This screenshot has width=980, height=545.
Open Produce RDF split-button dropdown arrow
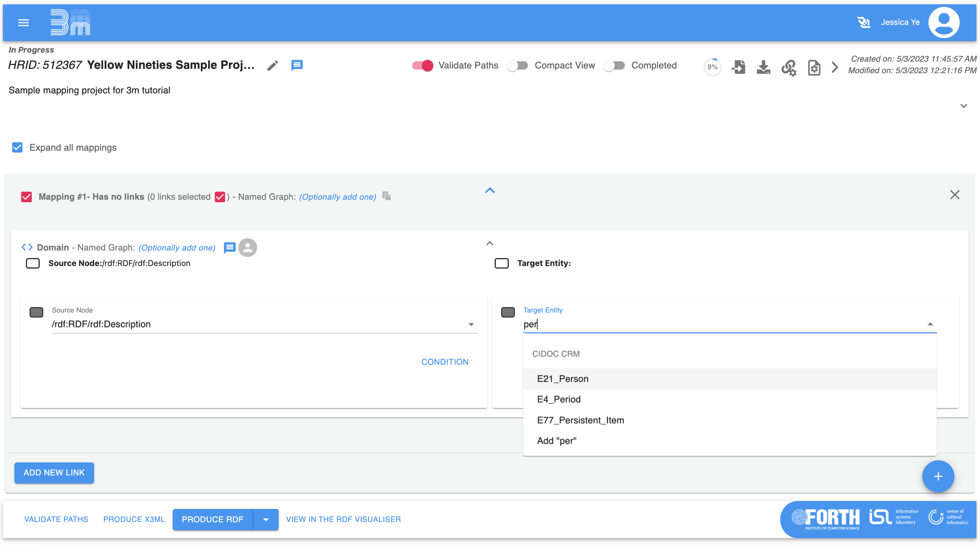(x=265, y=519)
